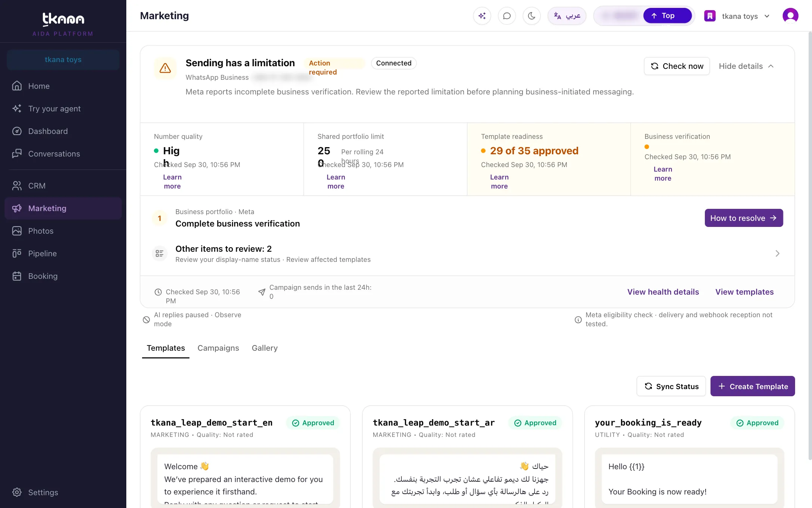Open tkana_leap_demo_start_en template card
812x508 pixels.
(x=245, y=457)
